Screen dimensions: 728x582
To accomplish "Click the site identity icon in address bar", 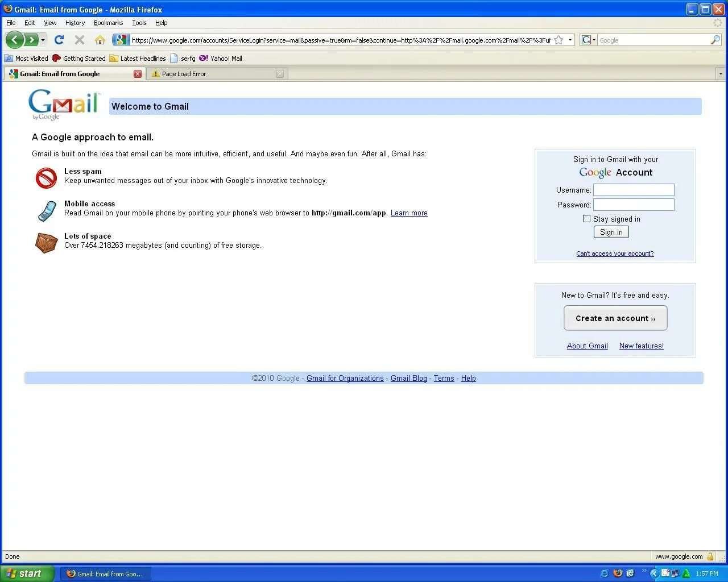I will pos(121,40).
